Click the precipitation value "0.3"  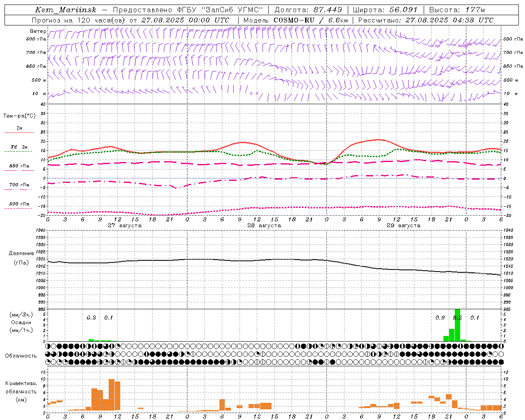pyautogui.click(x=91, y=317)
